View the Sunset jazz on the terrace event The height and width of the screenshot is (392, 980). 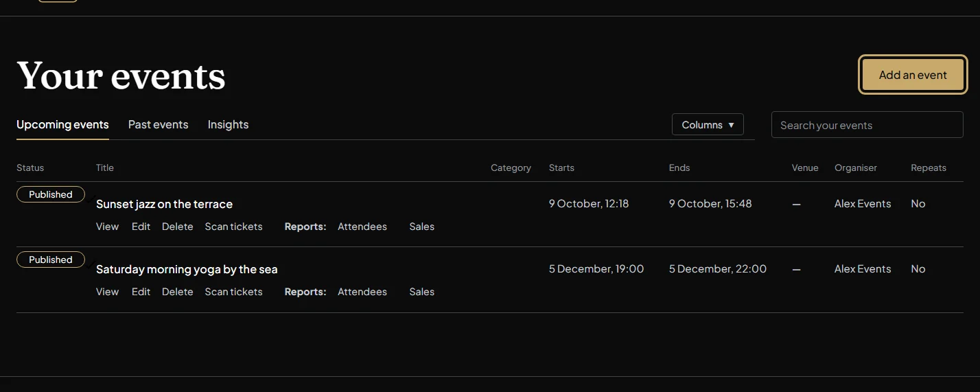point(107,227)
